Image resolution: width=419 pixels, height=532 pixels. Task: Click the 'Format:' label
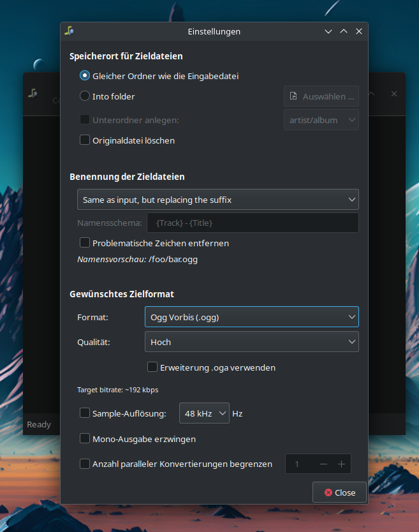92,317
